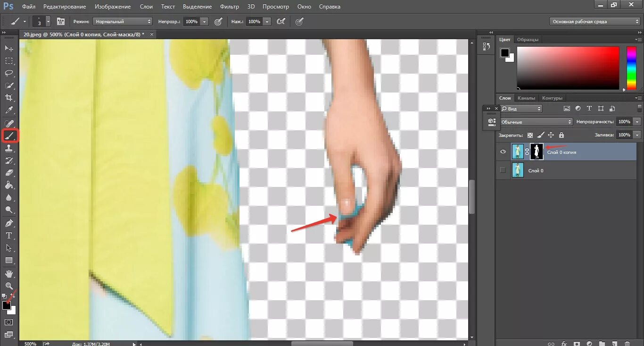Select the Rectangle shape tool
Screen dimensions: 644x346
[x=9, y=260]
